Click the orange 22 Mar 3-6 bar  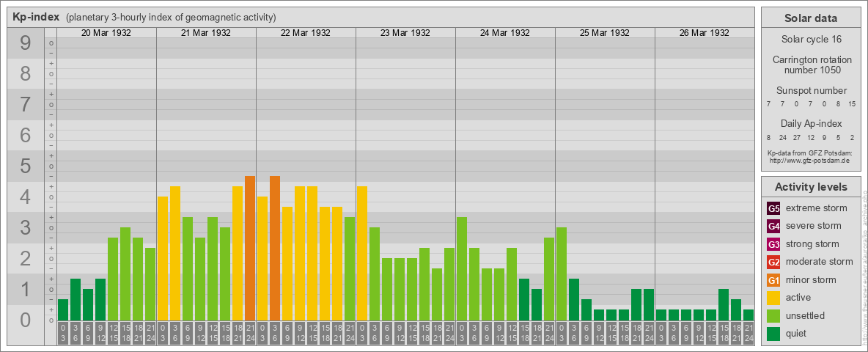click(275, 249)
